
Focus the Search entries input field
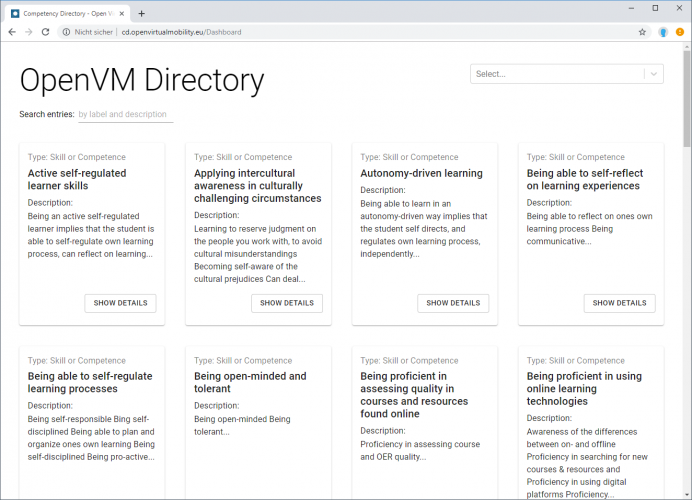pos(126,114)
